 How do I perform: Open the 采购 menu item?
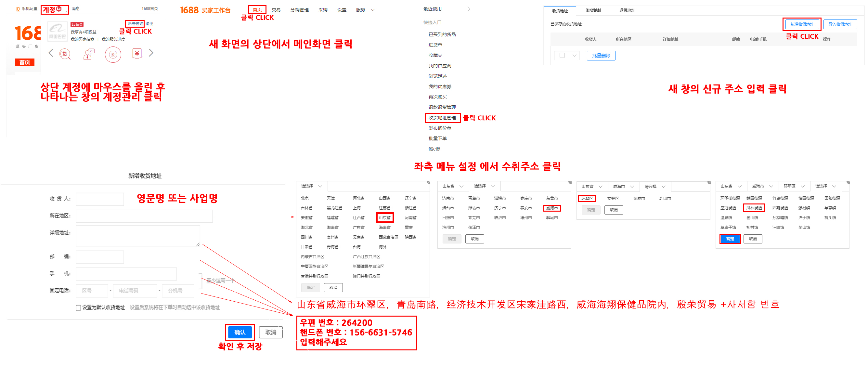(323, 10)
